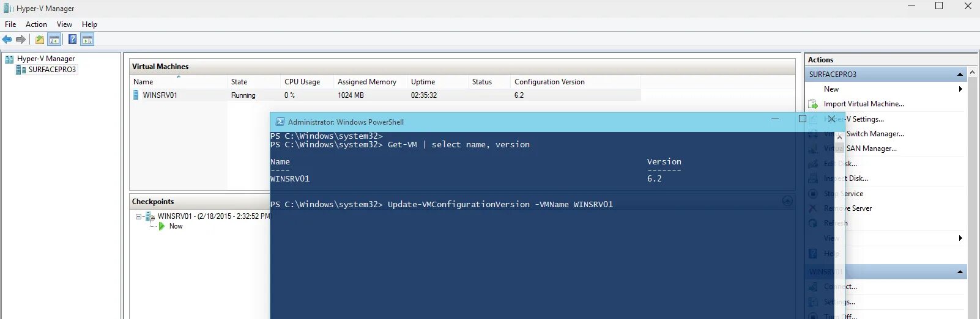Click the Connect icon under WINSRV01 actions
Viewport: 980px width, 319px height.
coord(813,287)
